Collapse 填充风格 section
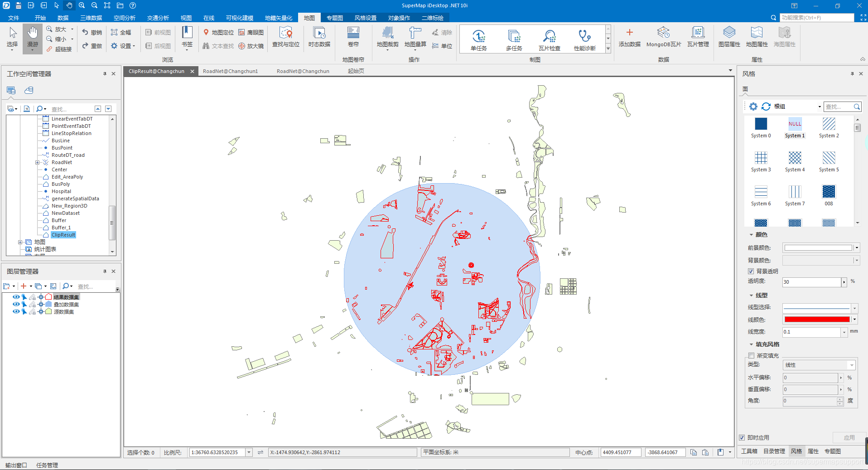Viewport: 868px width, 470px height. (751, 344)
